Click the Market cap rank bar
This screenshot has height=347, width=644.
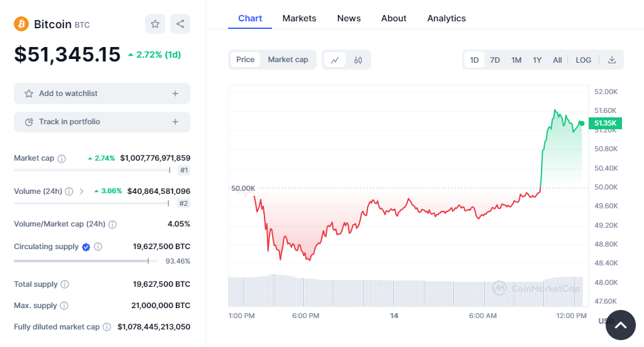click(92, 170)
